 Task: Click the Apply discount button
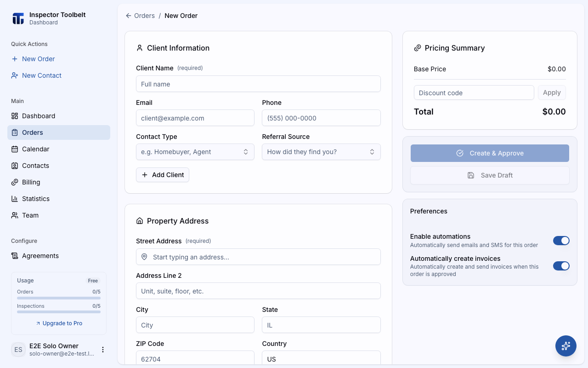click(552, 92)
